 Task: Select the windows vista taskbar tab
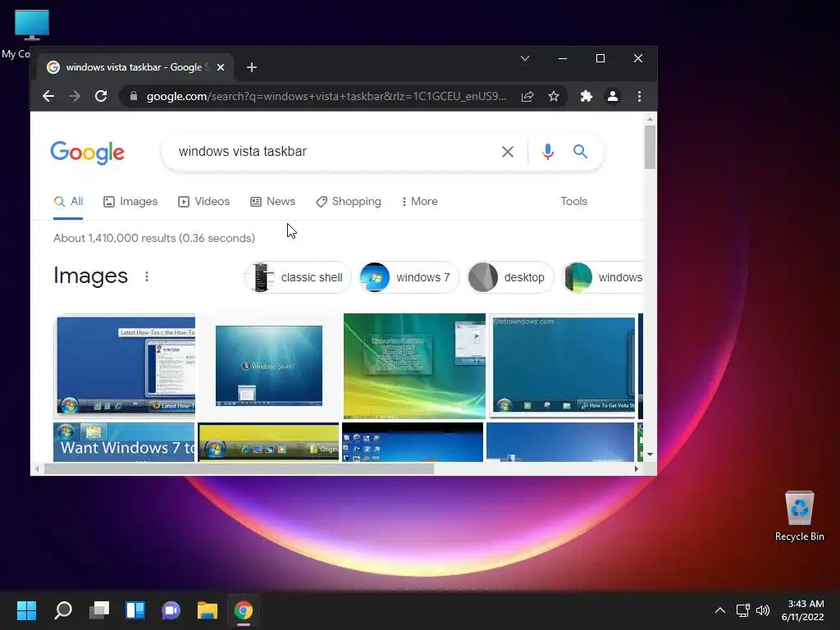[135, 67]
